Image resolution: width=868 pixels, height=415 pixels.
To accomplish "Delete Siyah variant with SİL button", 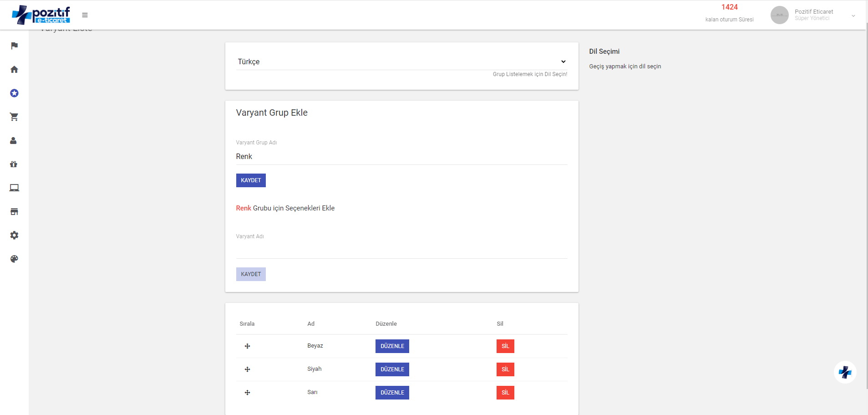I will click(505, 369).
